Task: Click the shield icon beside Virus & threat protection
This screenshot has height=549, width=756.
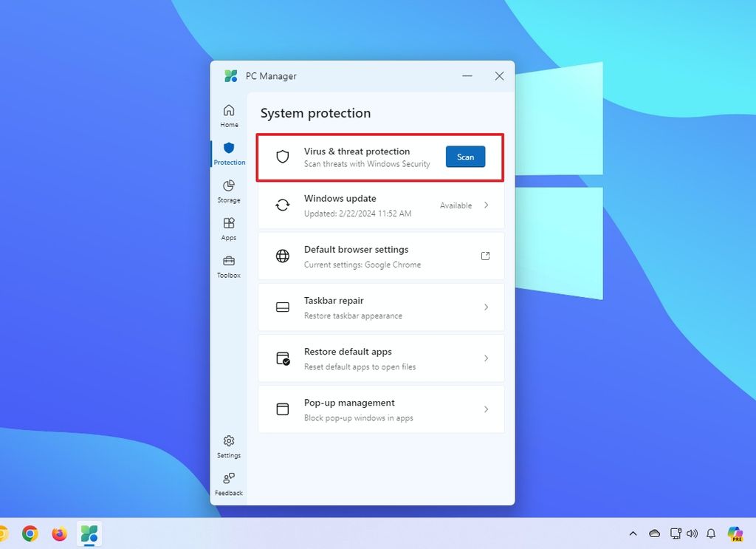Action: pyautogui.click(x=282, y=157)
